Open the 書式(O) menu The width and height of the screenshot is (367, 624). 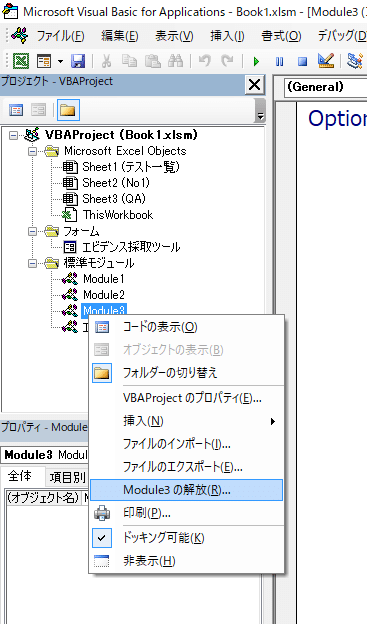[x=281, y=36]
